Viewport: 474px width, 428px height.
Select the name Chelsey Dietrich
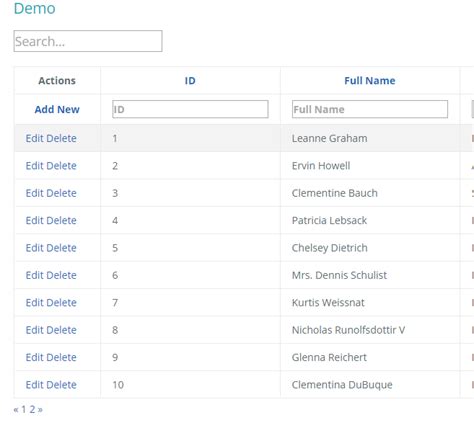tap(330, 248)
